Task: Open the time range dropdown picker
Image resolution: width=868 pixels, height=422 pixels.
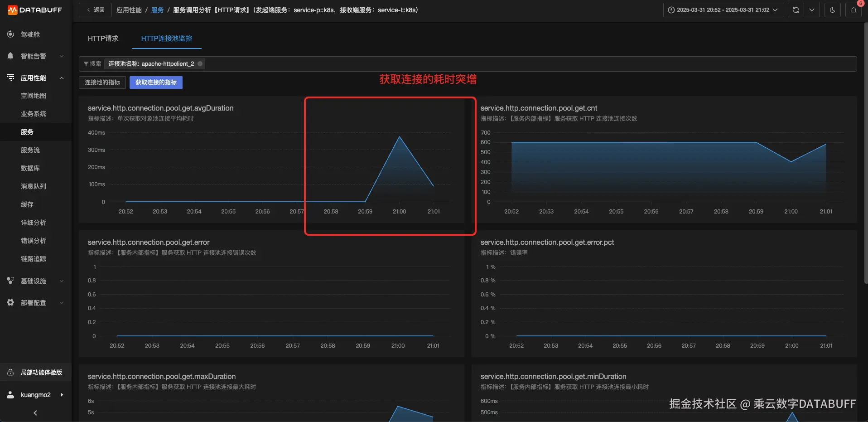Action: click(723, 10)
